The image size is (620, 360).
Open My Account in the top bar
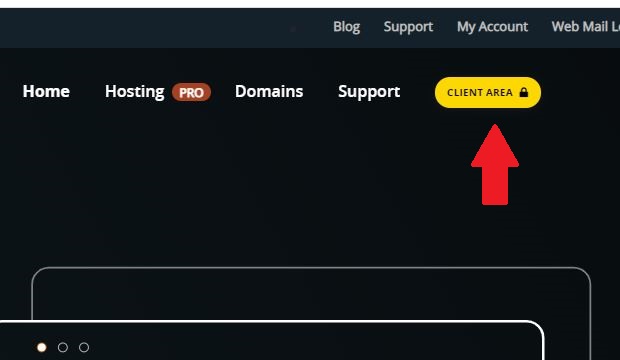click(492, 27)
